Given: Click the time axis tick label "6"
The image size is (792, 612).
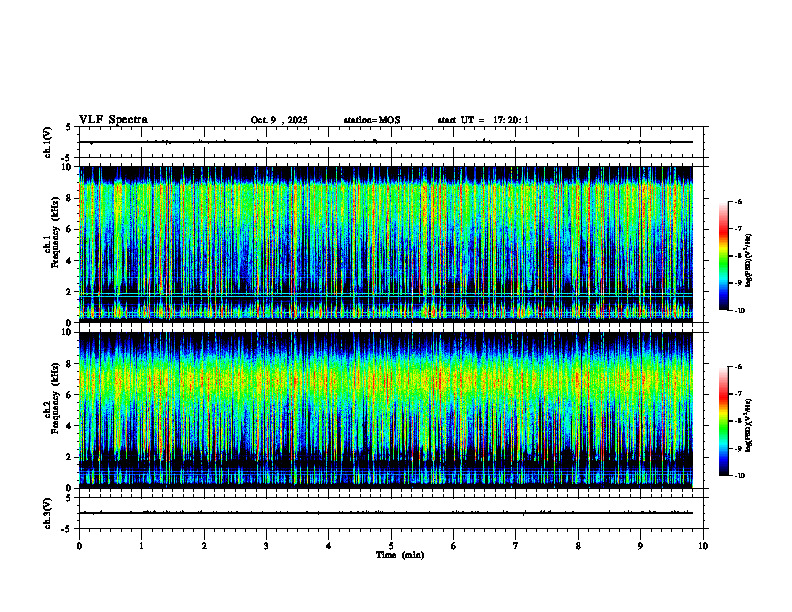Looking at the screenshot, I should [x=454, y=546].
